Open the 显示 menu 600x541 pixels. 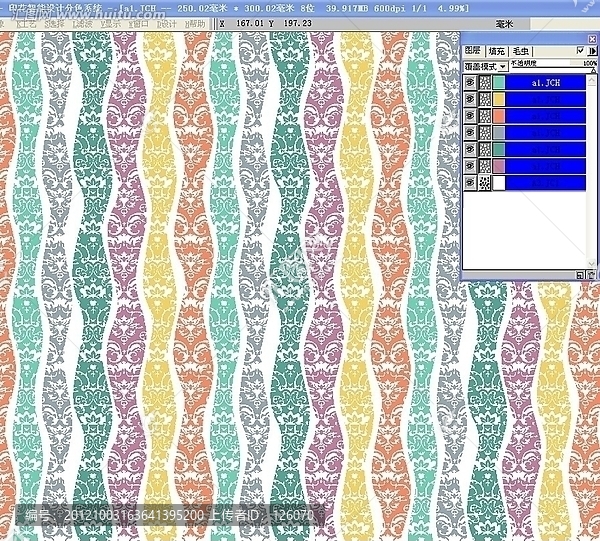point(111,24)
